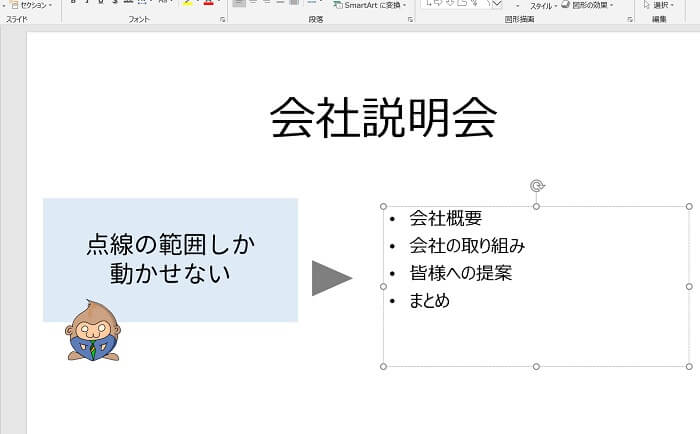Open the スタイル quick styles dropdown
Image resolution: width=700 pixels, height=434 pixels.
pyautogui.click(x=541, y=6)
